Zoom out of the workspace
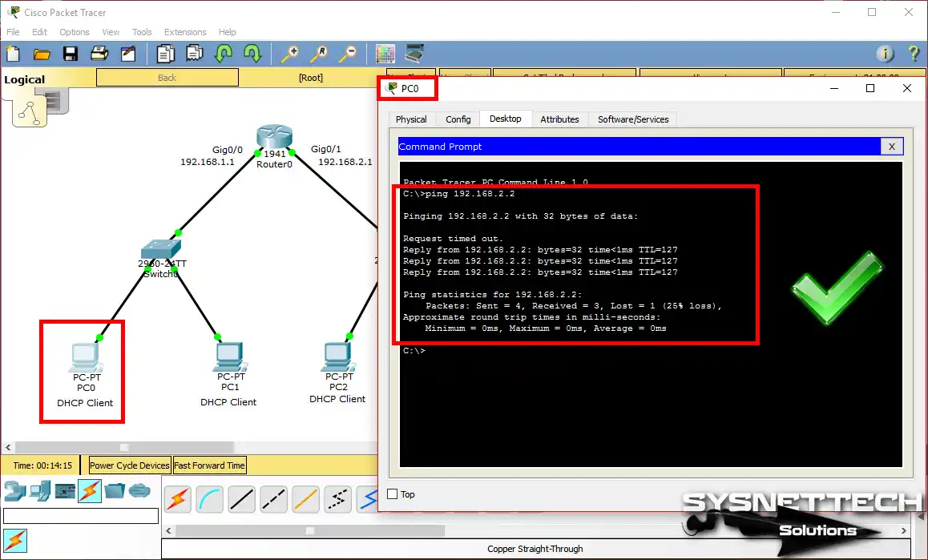 (348, 53)
